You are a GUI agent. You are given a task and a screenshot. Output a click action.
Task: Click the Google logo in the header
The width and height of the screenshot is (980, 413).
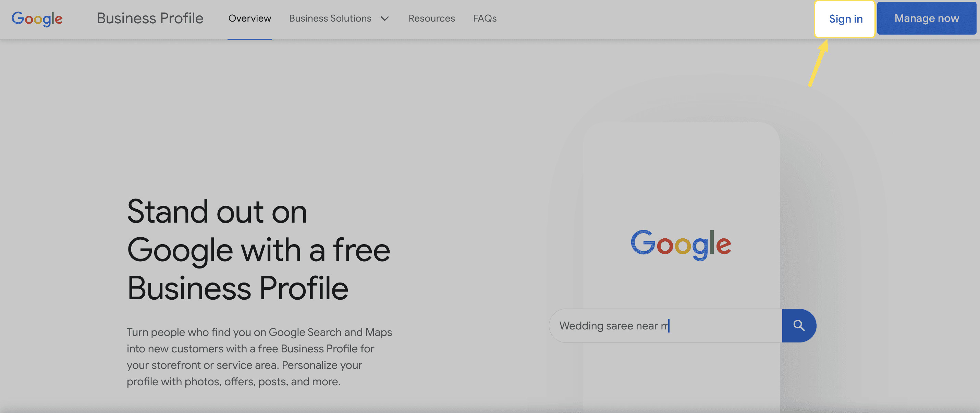[x=37, y=18]
